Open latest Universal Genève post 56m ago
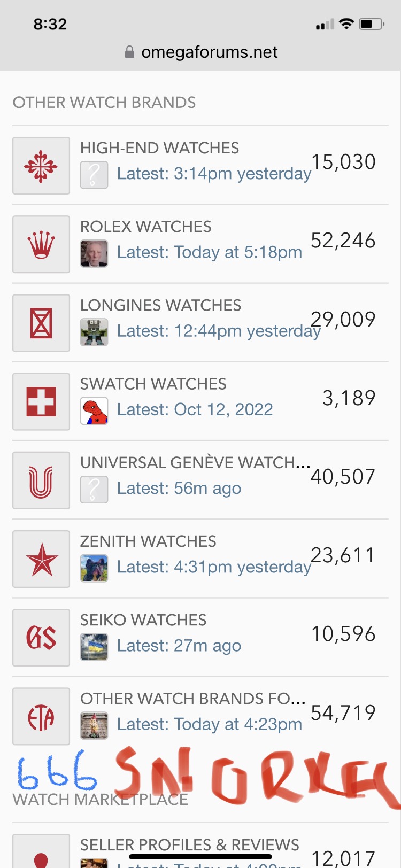The height and width of the screenshot is (868, 401). 179,489
